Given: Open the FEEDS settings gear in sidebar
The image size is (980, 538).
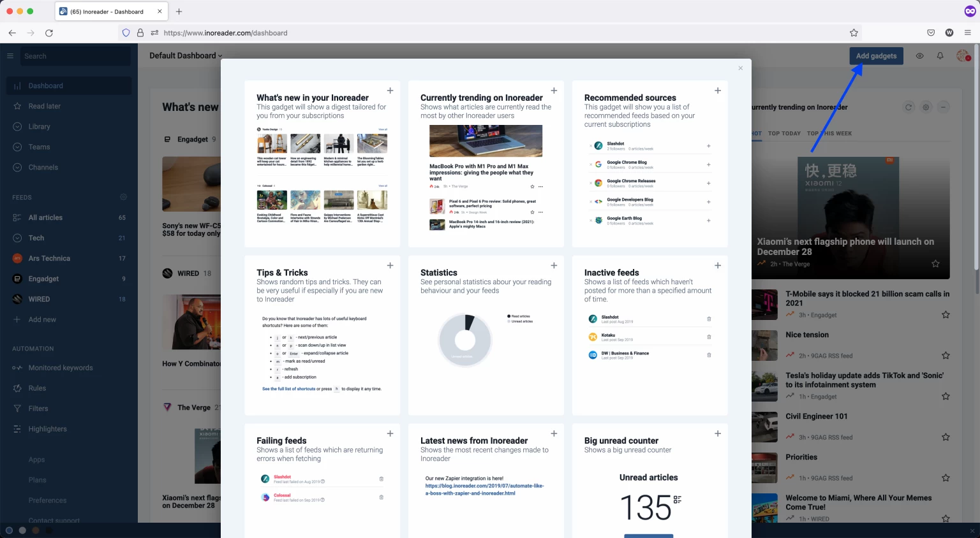Looking at the screenshot, I should 123,197.
